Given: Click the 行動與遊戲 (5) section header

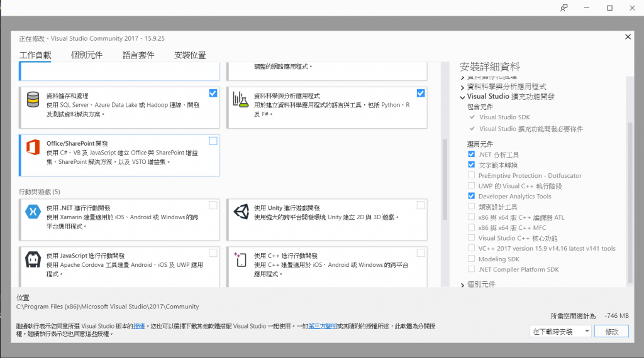Looking at the screenshot, I should coord(40,192).
